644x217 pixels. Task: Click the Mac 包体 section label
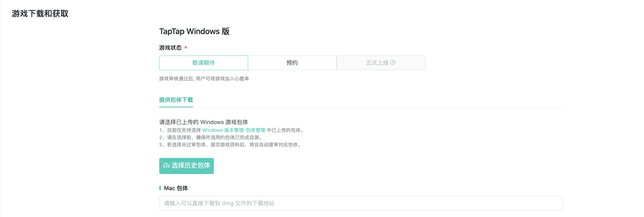[x=176, y=188]
